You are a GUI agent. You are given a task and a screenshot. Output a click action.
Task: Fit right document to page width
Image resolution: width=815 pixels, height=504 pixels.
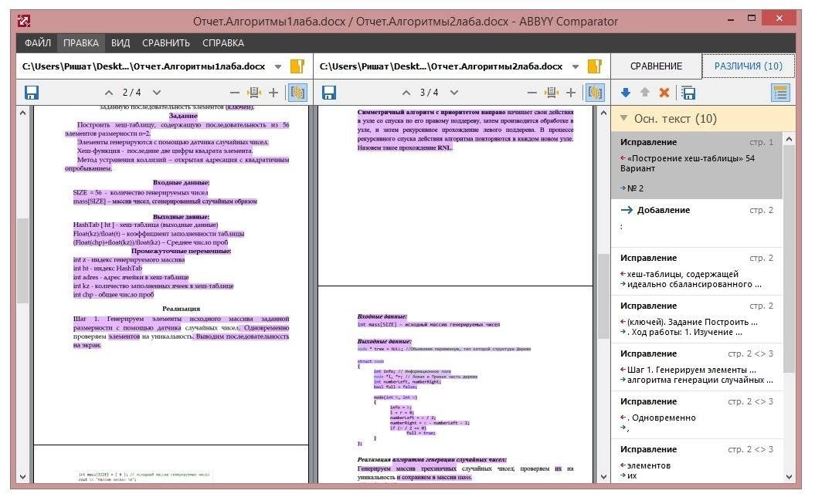pos(552,93)
